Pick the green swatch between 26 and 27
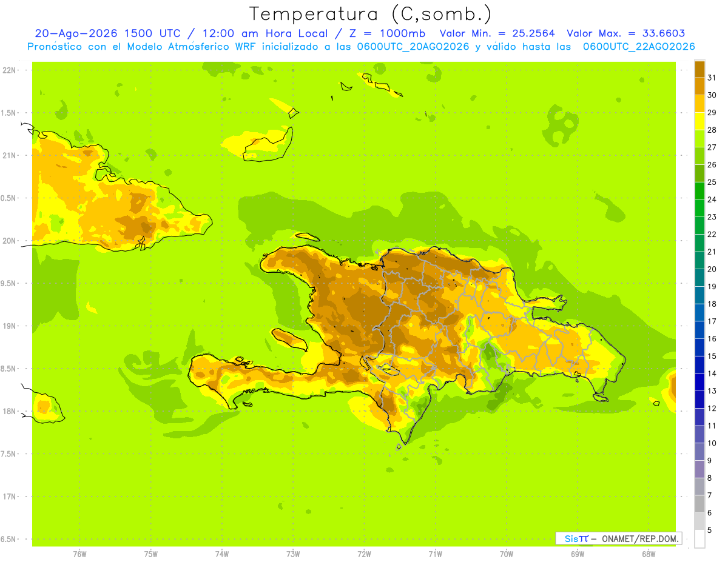The image size is (728, 562). 699,155
